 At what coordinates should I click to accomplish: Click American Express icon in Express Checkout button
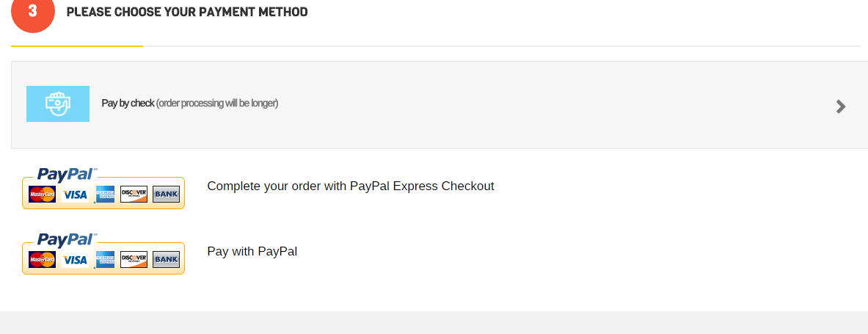pos(105,195)
